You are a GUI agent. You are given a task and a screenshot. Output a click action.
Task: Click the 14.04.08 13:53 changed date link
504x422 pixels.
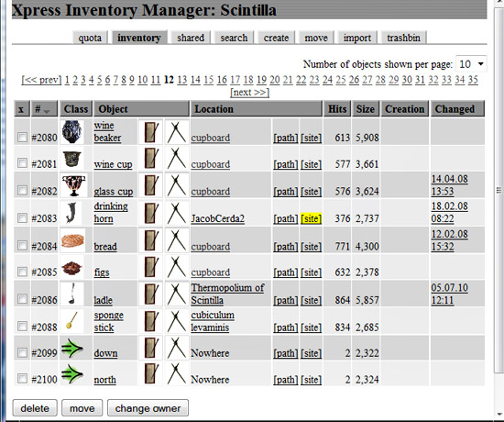tap(449, 185)
